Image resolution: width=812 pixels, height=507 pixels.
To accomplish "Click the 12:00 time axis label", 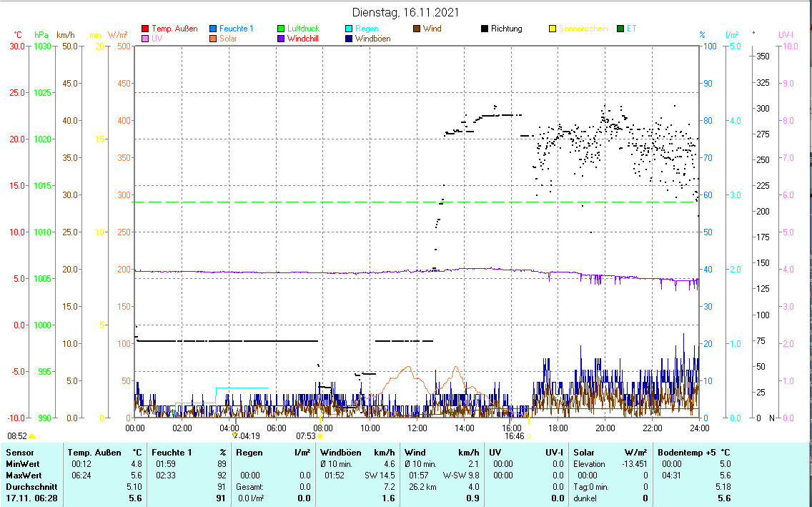I will (x=417, y=428).
